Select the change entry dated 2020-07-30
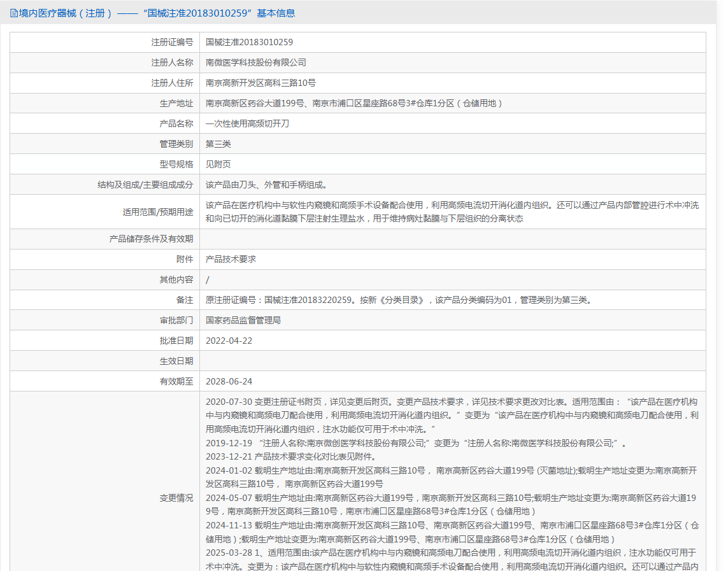The height and width of the screenshot is (571, 728). 452,416
